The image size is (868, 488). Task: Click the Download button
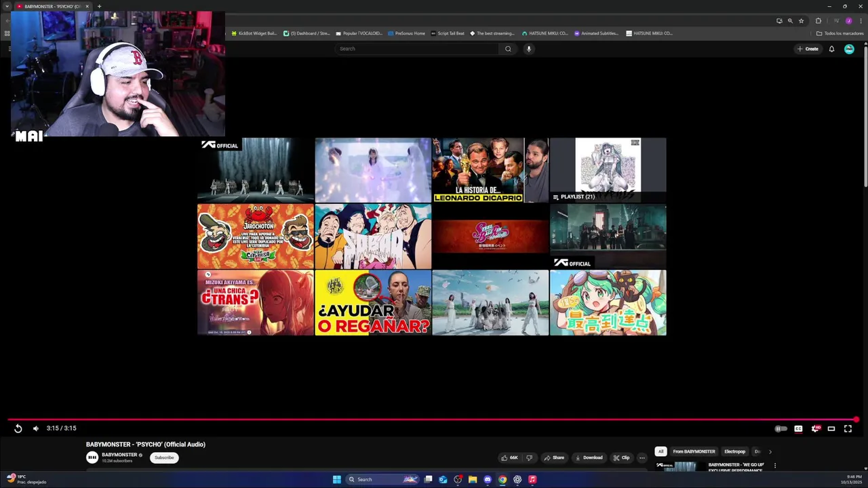point(589,457)
